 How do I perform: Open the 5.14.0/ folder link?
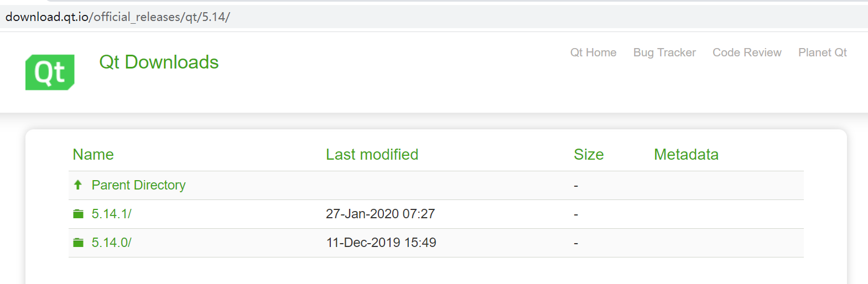111,243
